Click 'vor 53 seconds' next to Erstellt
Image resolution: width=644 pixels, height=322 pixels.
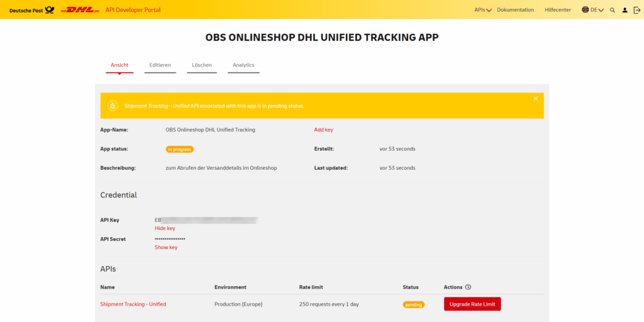[397, 148]
